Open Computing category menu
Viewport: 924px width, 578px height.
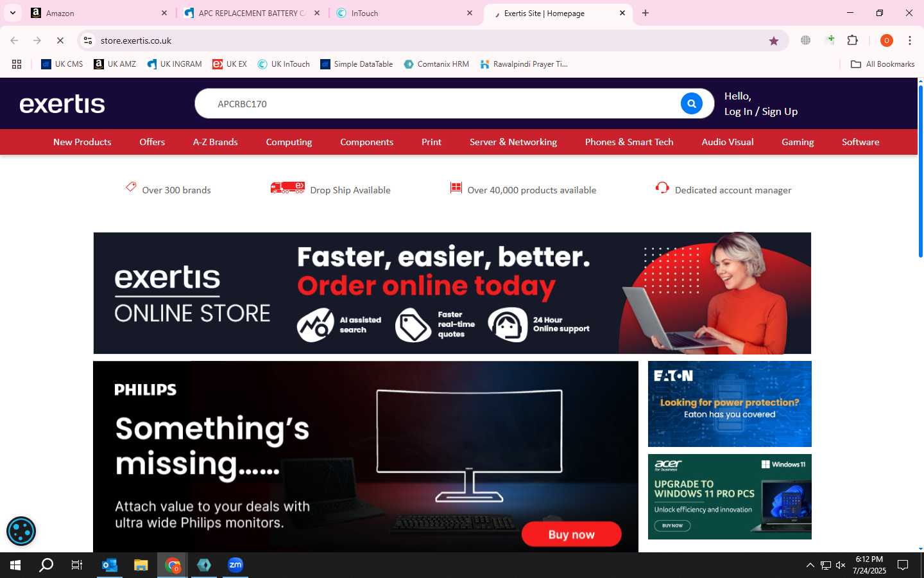click(289, 142)
